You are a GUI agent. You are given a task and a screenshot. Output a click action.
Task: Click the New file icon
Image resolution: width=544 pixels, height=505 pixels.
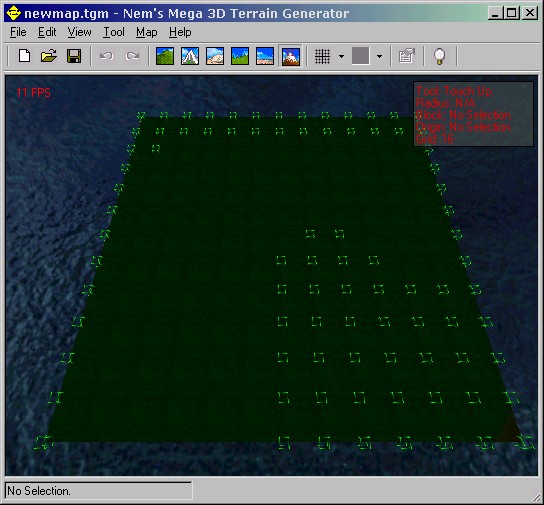pyautogui.click(x=24, y=56)
